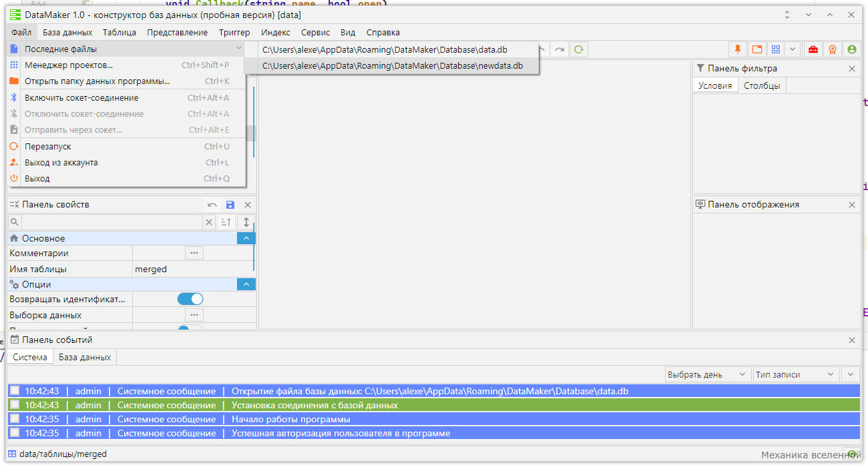
Task: Open the Выбрать день dropdown
Action: 708,374
